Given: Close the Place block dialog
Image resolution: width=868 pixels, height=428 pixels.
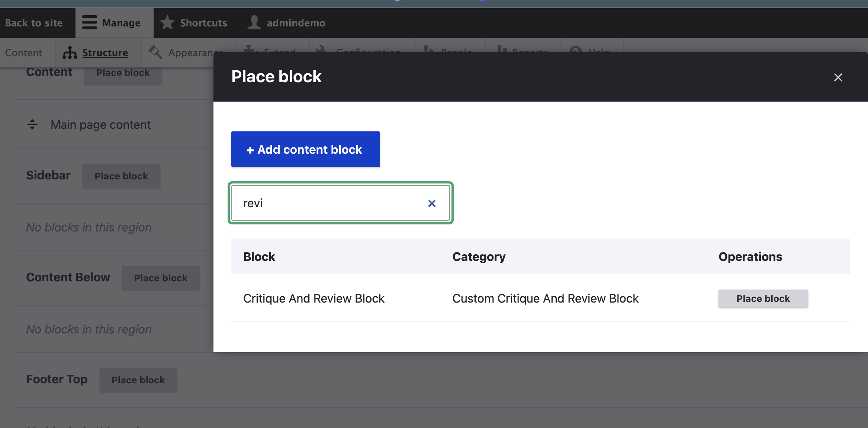Looking at the screenshot, I should point(838,77).
